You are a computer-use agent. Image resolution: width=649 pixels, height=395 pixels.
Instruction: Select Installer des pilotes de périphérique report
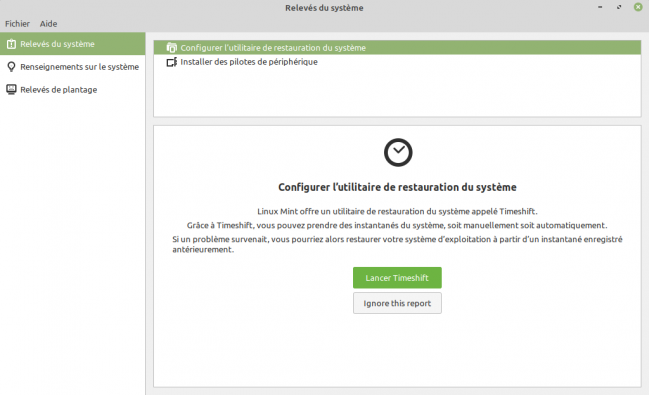pos(397,62)
